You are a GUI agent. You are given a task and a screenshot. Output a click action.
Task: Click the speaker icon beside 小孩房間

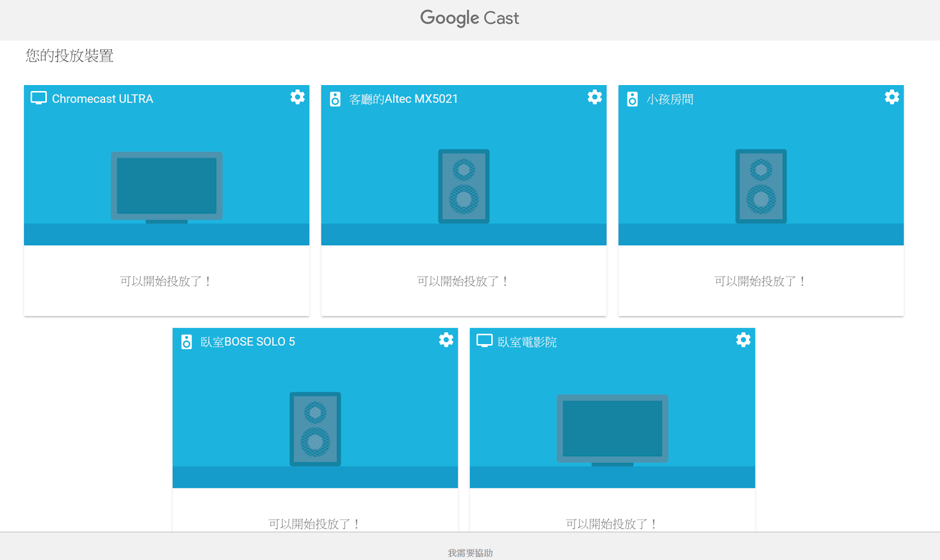[x=632, y=99]
